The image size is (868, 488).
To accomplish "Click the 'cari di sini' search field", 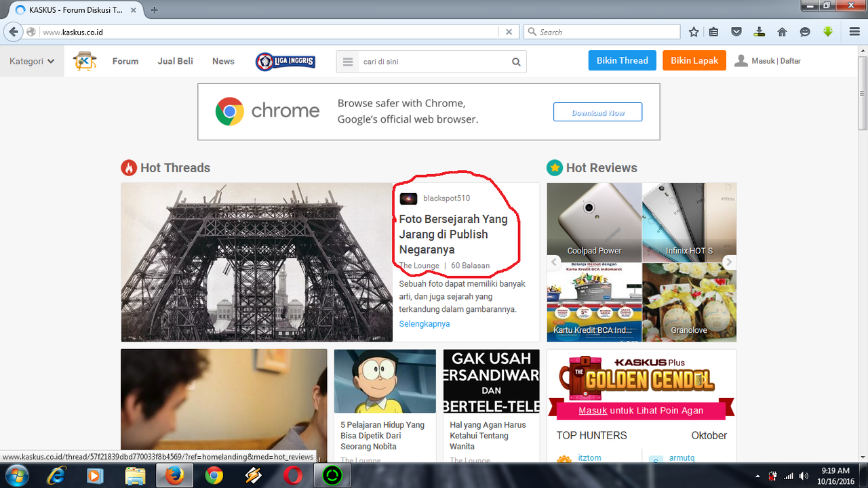I will (x=434, y=62).
